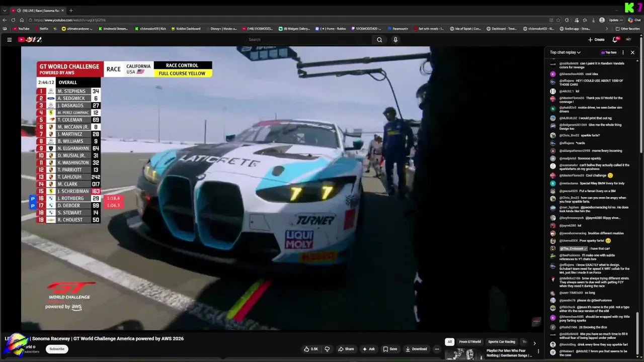Screen dimensions: 644x362
Task: Show next filter chips arrow
Action: tap(534, 343)
